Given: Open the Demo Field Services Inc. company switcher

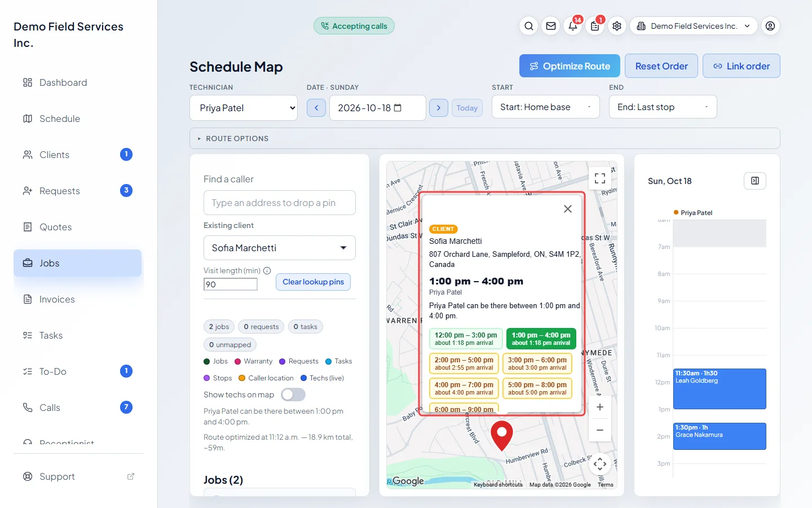Looking at the screenshot, I should [694, 26].
